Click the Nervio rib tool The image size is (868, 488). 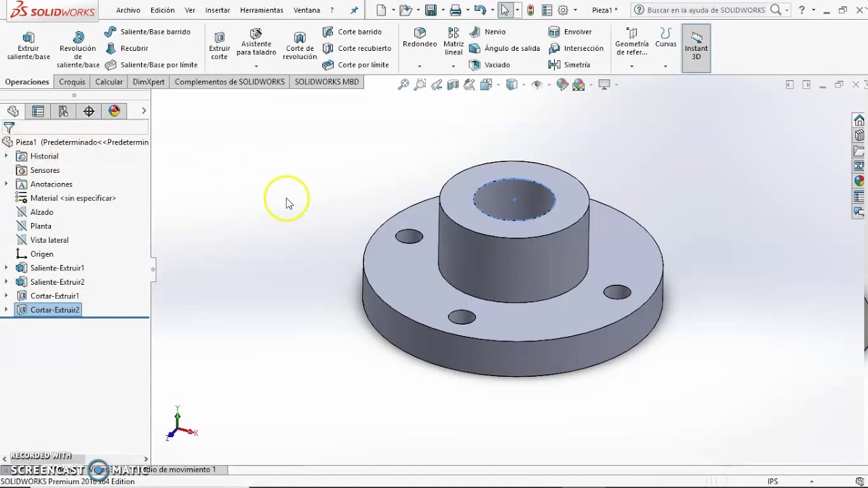[488, 32]
